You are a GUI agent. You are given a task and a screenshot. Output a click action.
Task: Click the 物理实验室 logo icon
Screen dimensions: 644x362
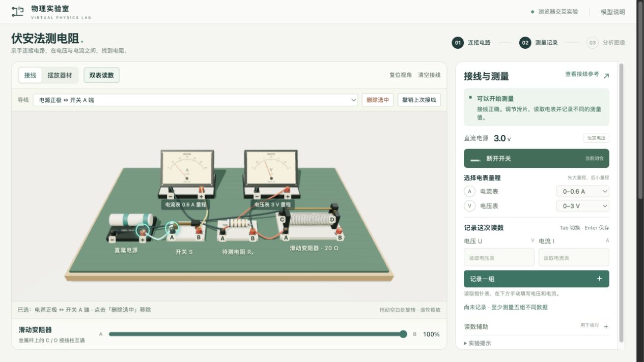[x=17, y=11]
